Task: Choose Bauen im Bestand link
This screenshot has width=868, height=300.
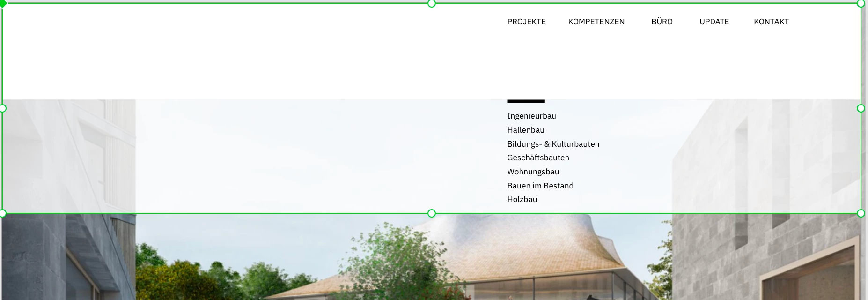Action: (x=540, y=186)
